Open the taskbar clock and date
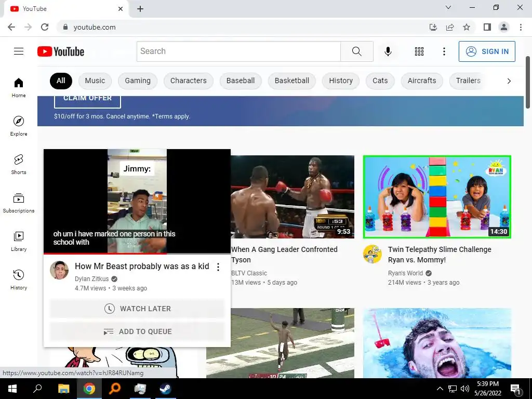 487,389
